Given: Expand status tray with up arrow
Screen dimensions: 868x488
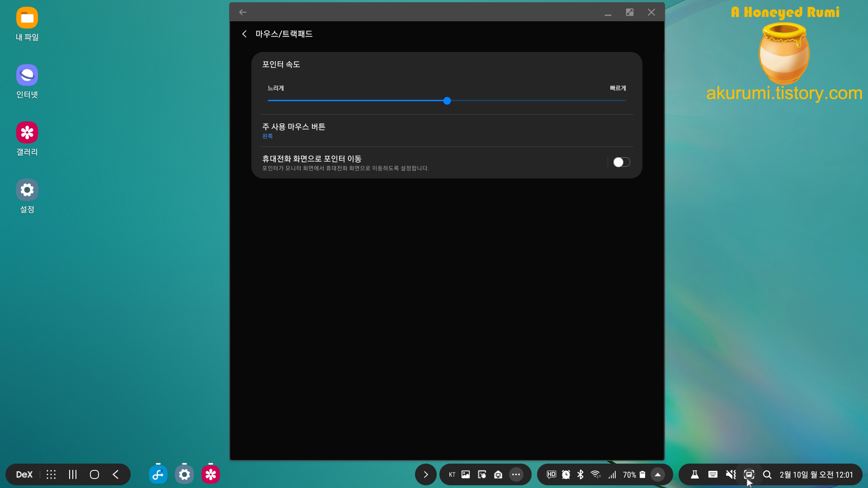Looking at the screenshot, I should pos(658,474).
